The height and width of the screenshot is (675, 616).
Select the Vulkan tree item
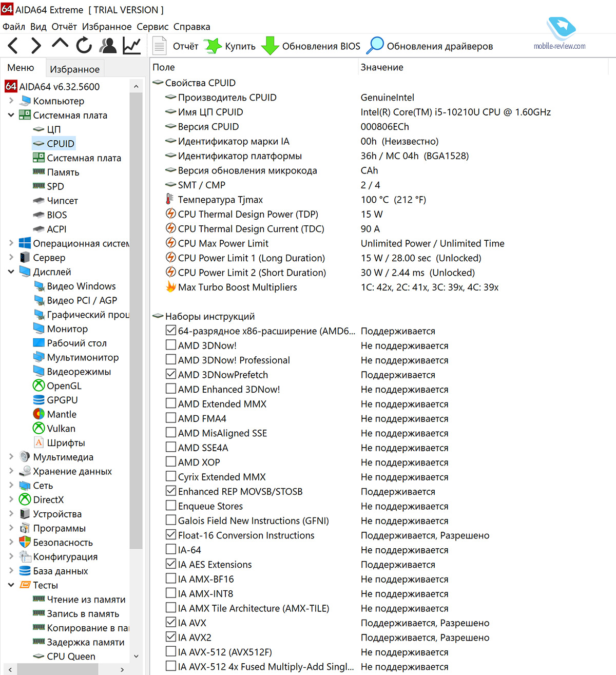61,428
